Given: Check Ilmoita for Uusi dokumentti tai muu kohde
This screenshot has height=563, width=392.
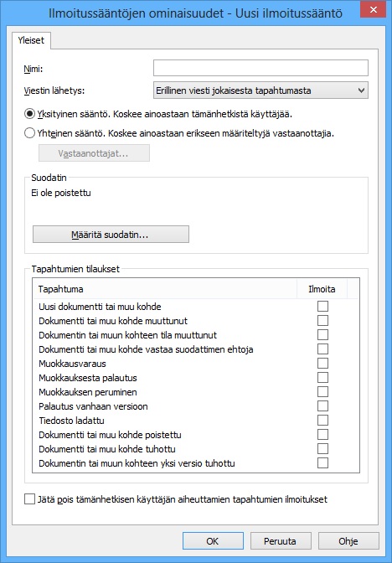Looking at the screenshot, I should coord(322,307).
